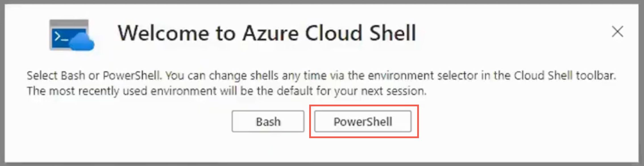
Task: Click the word "Azure" in the heading
Action: pyautogui.click(x=270, y=33)
